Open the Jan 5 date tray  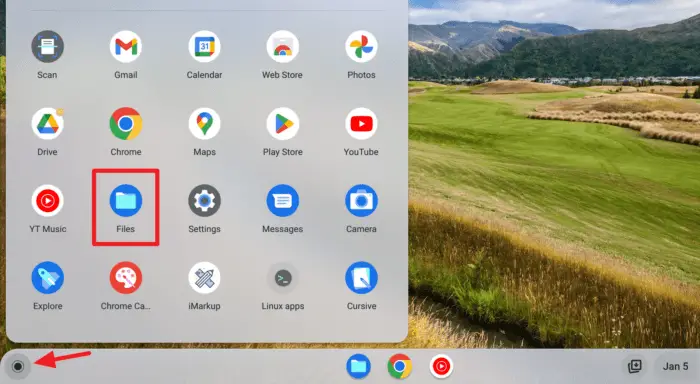click(x=675, y=367)
